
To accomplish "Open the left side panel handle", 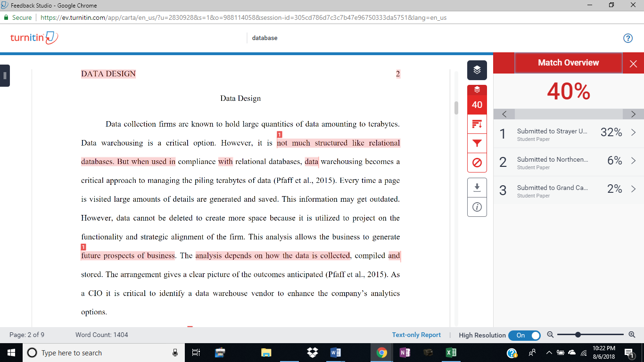I will coord(5,75).
